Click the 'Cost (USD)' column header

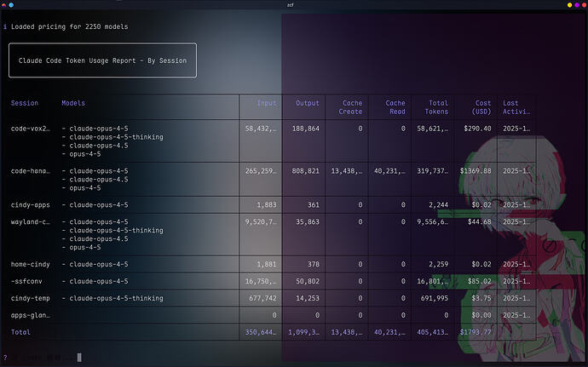(481, 107)
